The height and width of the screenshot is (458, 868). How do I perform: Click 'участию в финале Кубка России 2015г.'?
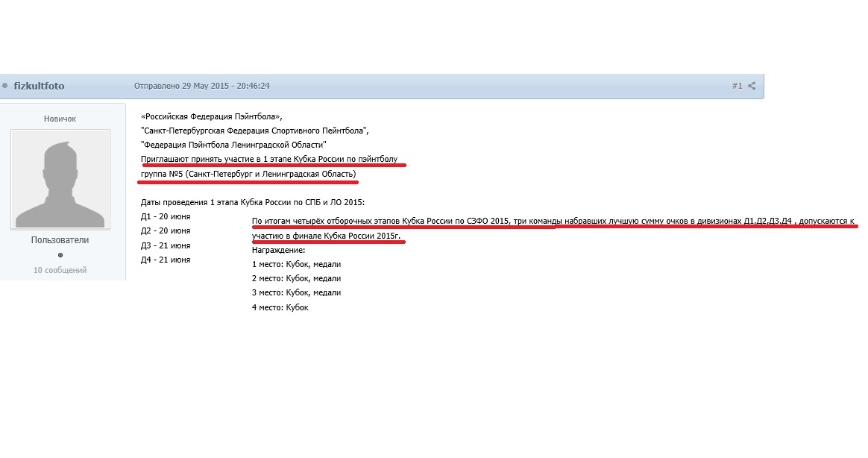point(326,236)
